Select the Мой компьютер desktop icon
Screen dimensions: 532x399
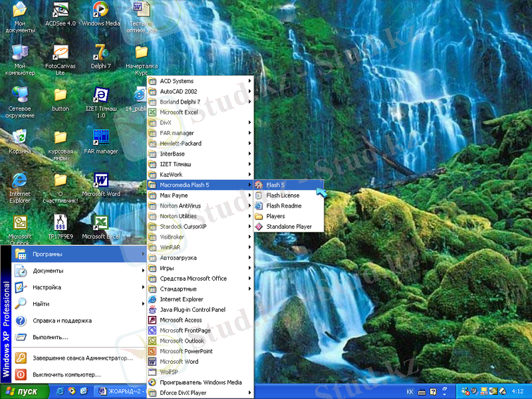[20, 53]
